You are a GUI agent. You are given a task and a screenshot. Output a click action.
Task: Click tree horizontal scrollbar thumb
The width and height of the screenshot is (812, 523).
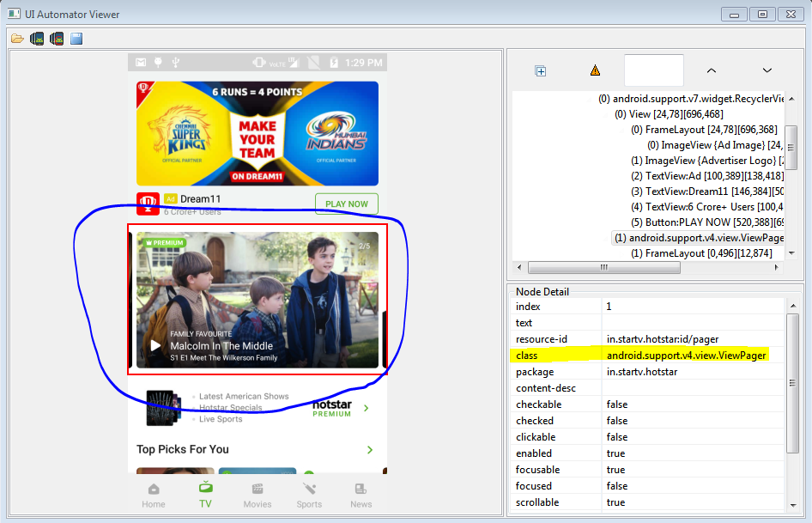603,267
